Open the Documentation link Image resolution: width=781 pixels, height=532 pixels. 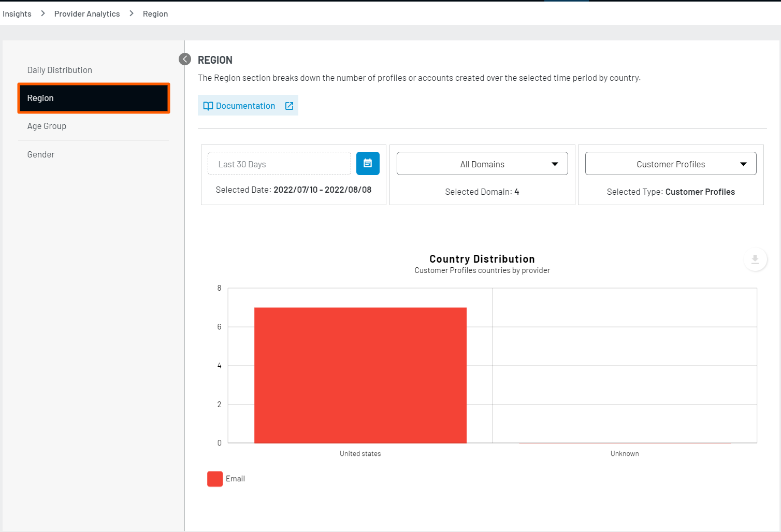click(x=245, y=106)
